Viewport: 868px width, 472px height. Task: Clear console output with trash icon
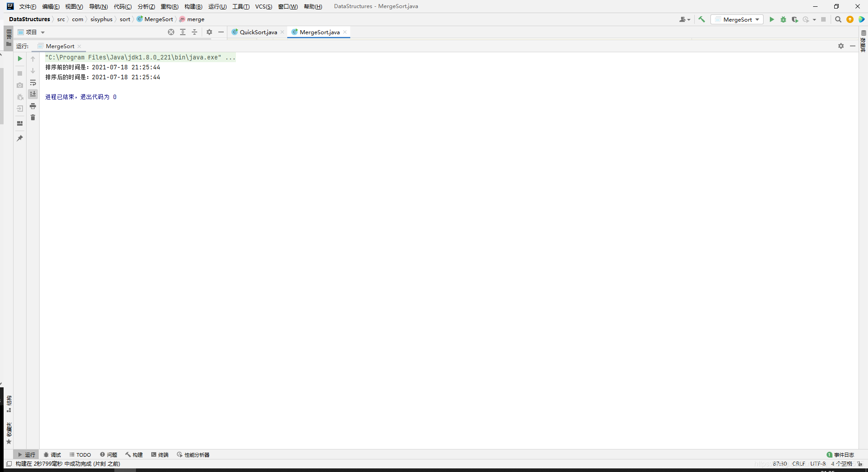pos(33,118)
